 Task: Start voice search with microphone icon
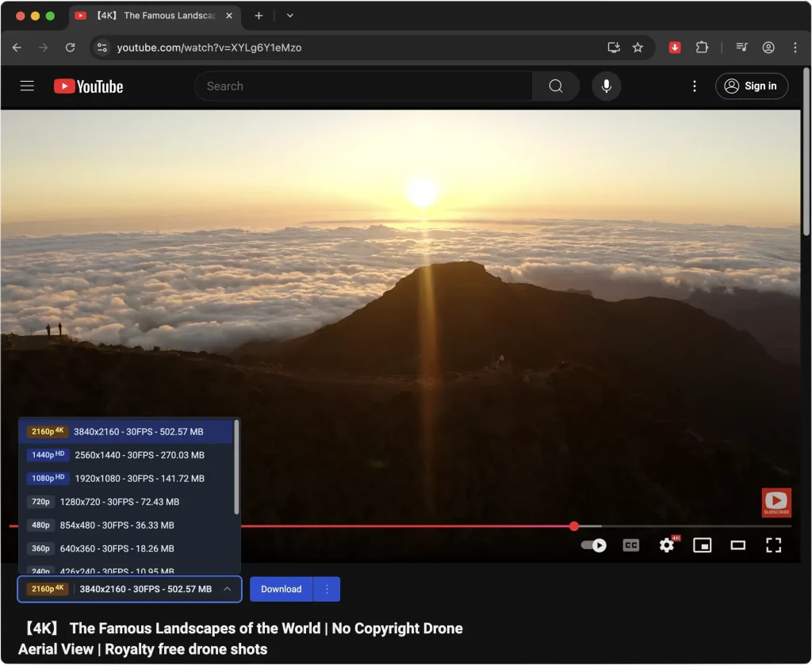point(607,86)
